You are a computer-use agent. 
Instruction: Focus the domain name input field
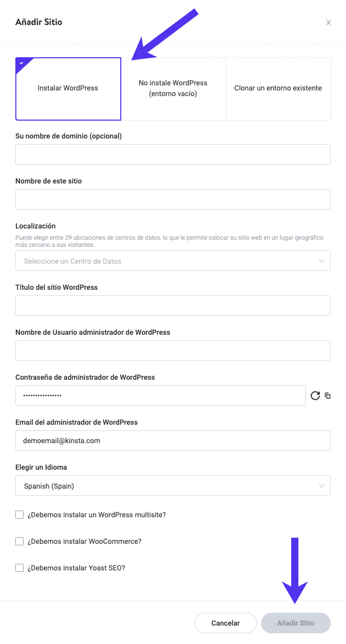pos(172,154)
